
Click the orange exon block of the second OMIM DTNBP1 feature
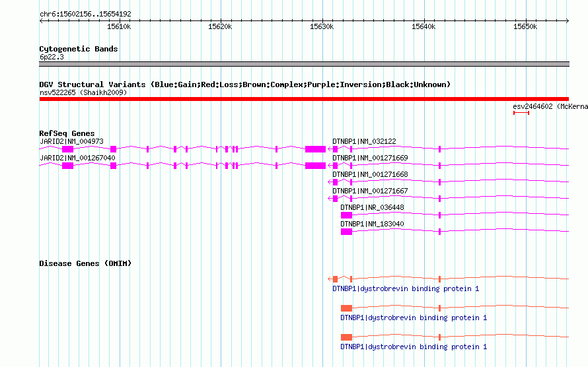tap(346, 308)
